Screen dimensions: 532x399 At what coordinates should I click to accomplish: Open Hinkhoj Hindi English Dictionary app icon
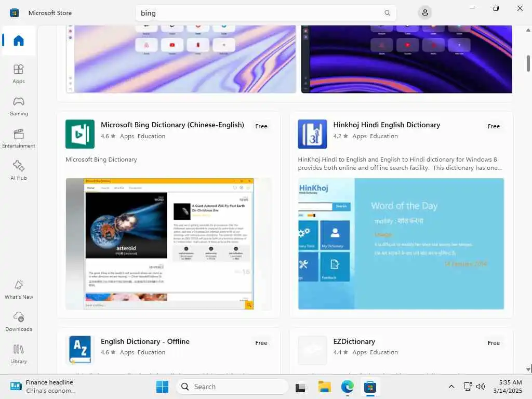click(312, 134)
